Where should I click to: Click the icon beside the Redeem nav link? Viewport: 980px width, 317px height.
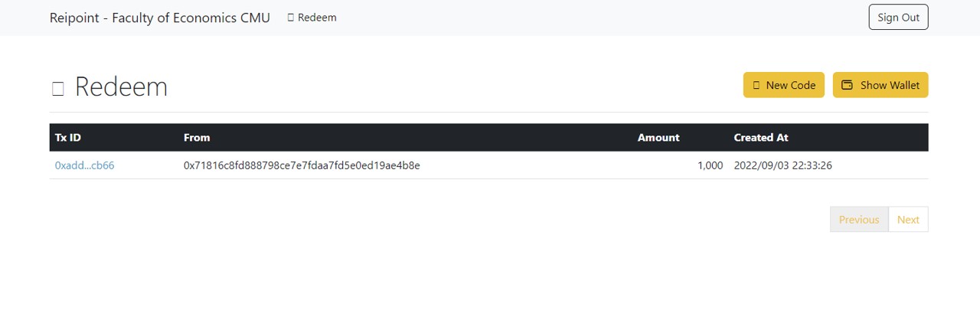[x=291, y=18]
